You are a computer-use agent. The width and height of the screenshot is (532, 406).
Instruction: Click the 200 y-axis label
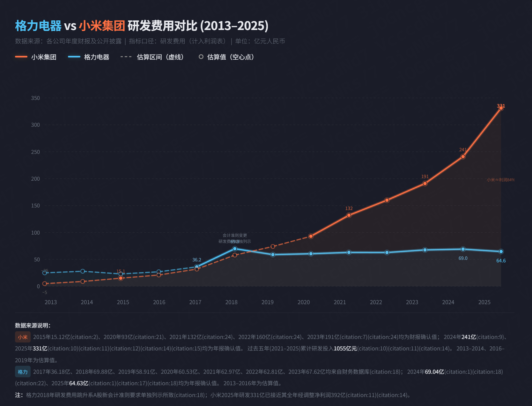coord(35,179)
